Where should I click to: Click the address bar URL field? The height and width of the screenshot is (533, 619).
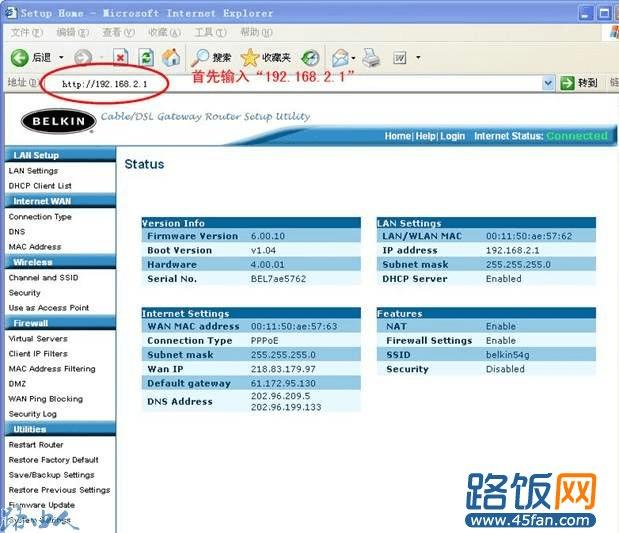[294, 84]
